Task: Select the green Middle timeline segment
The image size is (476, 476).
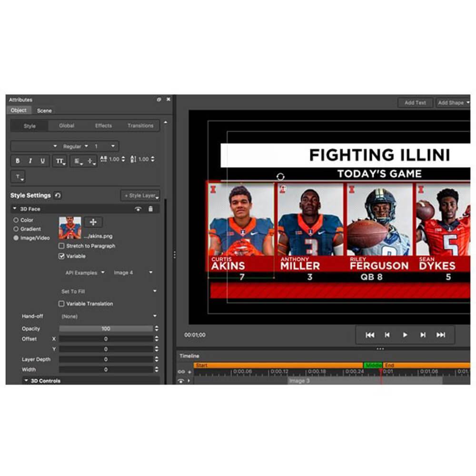Action: [373, 365]
